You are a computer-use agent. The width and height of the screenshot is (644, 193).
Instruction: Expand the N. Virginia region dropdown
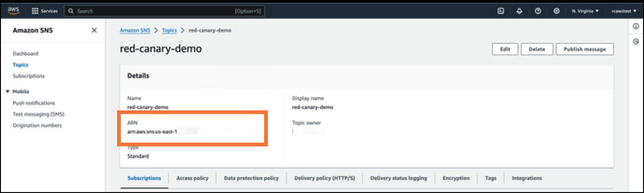coord(585,11)
